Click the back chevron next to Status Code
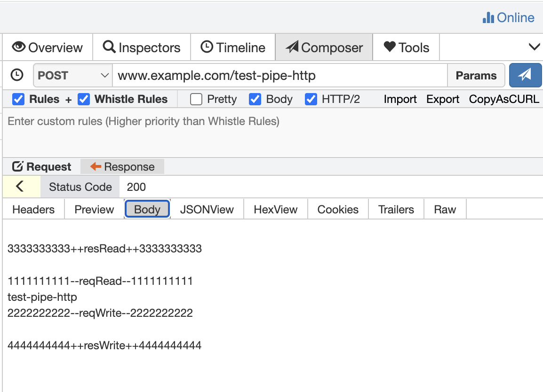The width and height of the screenshot is (543, 392). pos(20,187)
